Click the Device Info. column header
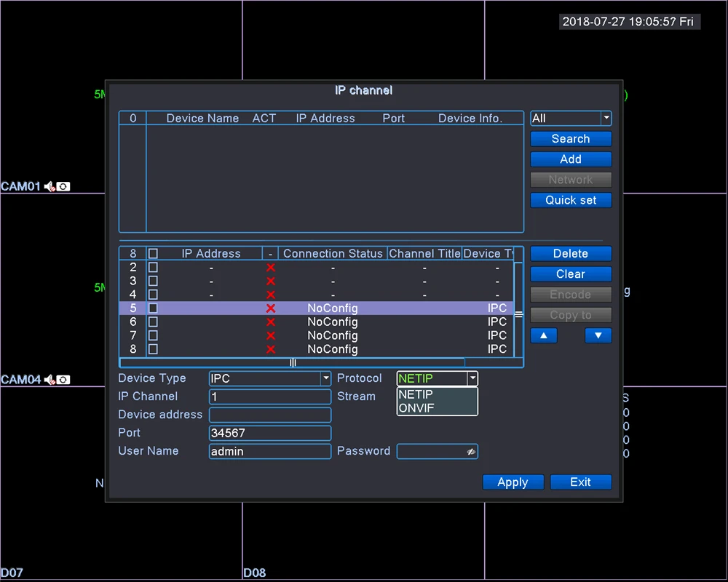 point(470,119)
